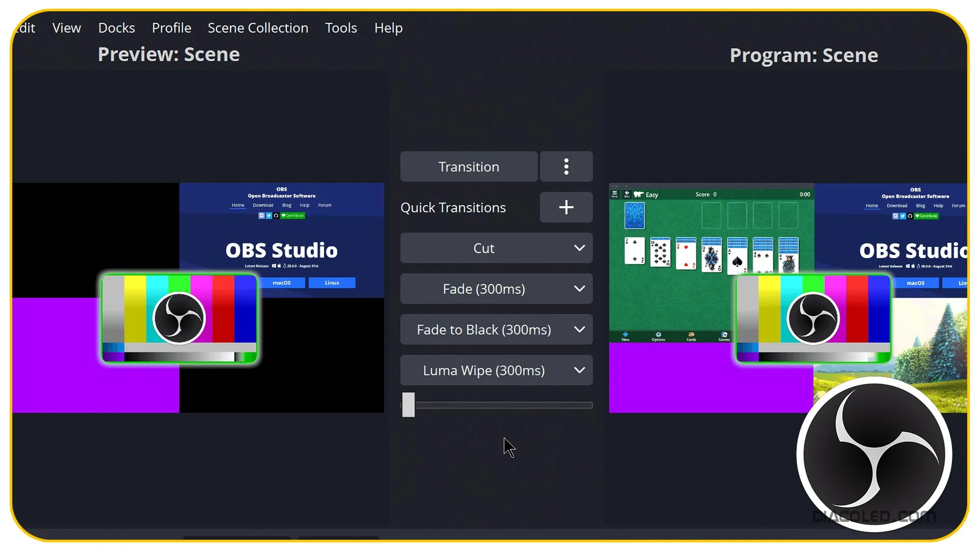The height and width of the screenshot is (551, 980).
Task: Open the Edit menu
Action: (25, 28)
